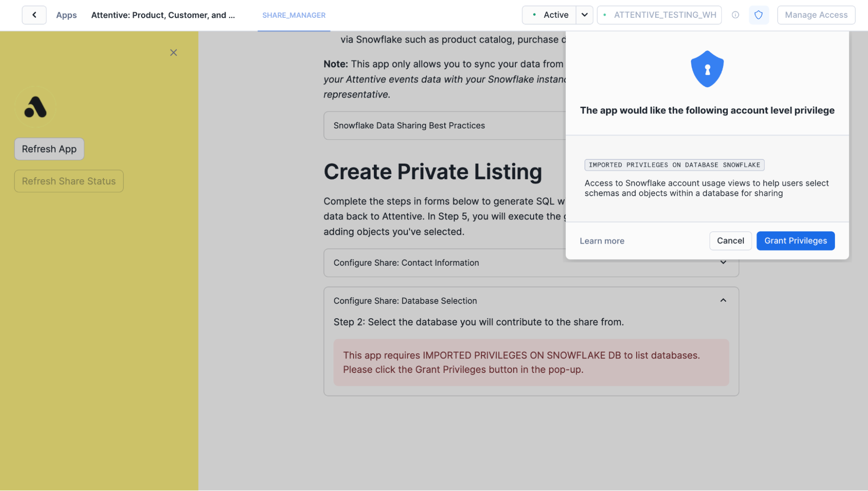
Task: Open the Active status dropdown arrow
Action: (584, 15)
